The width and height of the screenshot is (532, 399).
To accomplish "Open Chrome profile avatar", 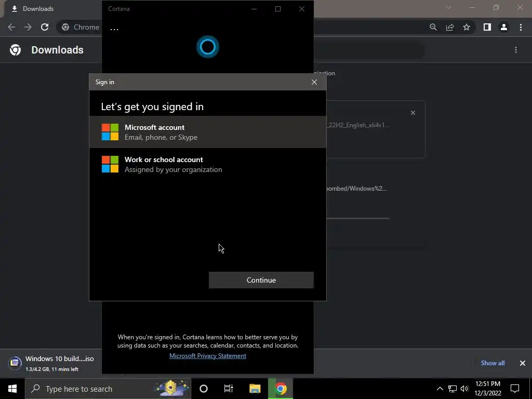I will click(x=504, y=27).
